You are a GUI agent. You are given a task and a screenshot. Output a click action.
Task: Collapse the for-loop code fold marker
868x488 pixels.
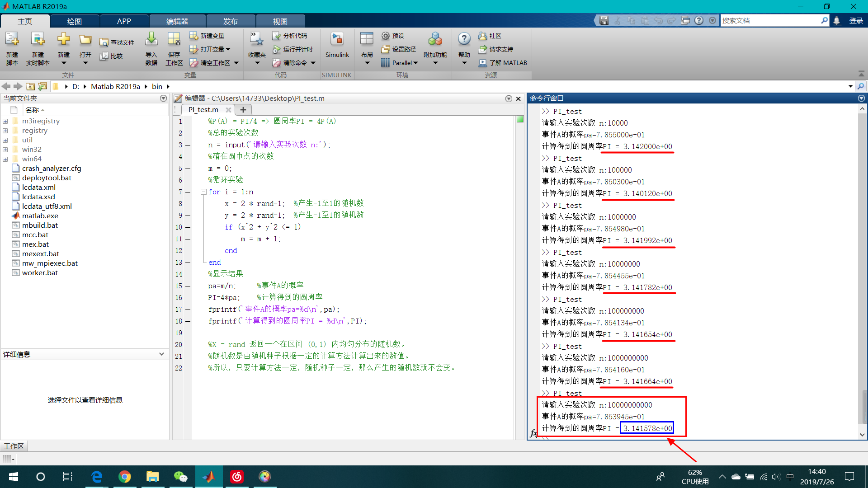point(203,192)
